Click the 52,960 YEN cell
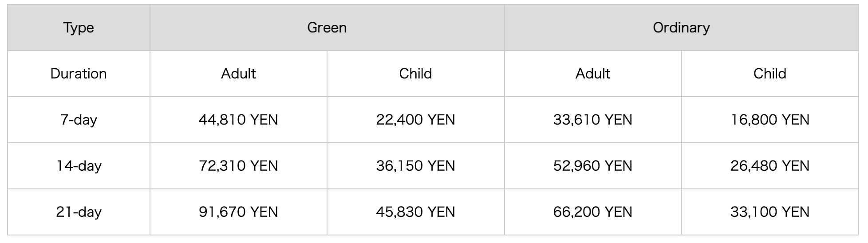This screenshot has width=868, height=243. (592, 166)
